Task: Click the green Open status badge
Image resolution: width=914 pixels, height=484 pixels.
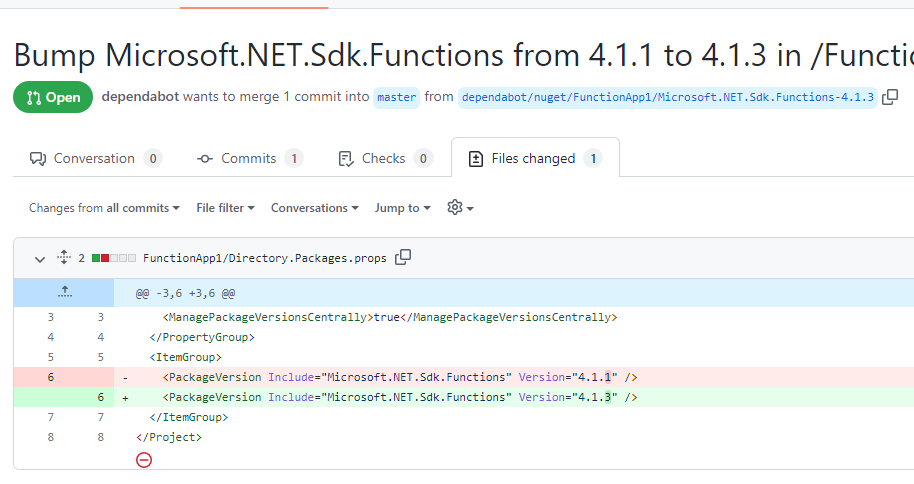Action: (x=53, y=97)
